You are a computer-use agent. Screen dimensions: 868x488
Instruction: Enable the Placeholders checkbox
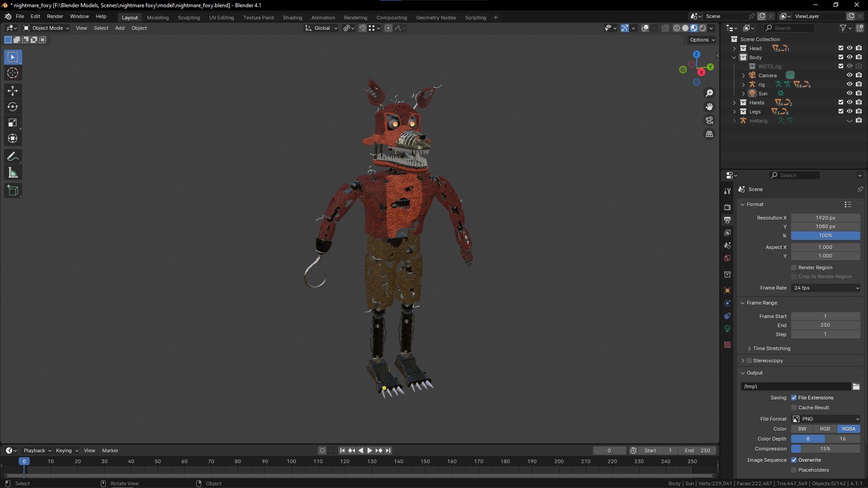point(794,470)
